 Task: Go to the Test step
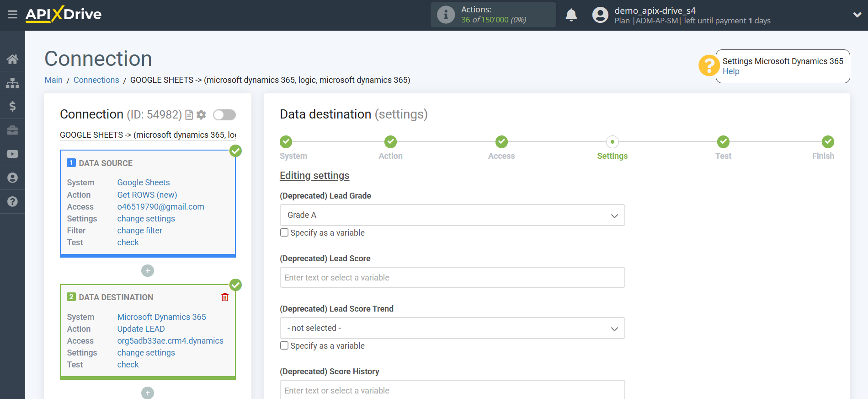[x=723, y=142]
